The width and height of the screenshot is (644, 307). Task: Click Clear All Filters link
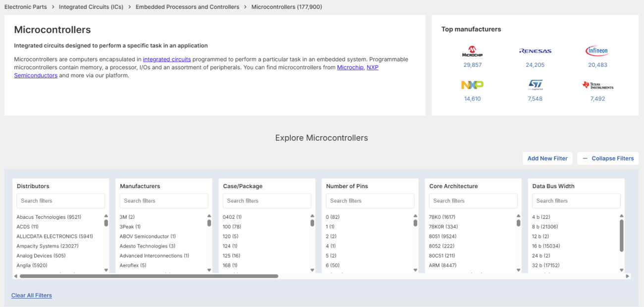pos(32,296)
